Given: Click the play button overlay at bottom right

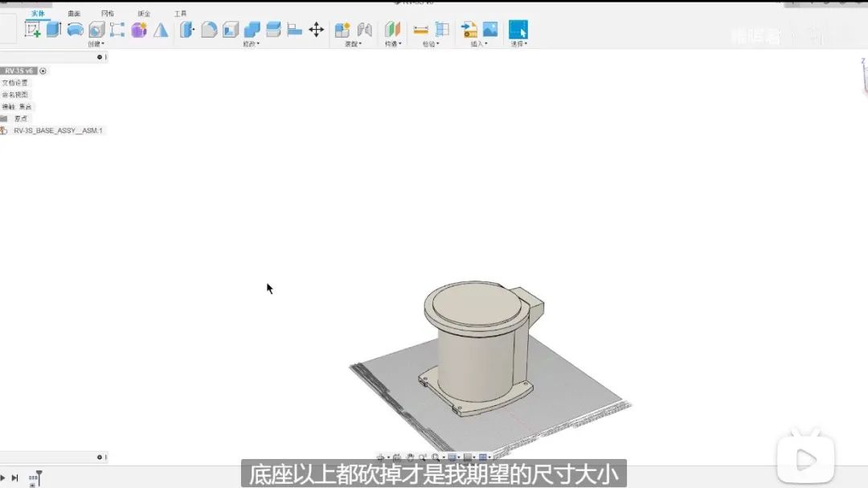Looking at the screenshot, I should 805,458.
